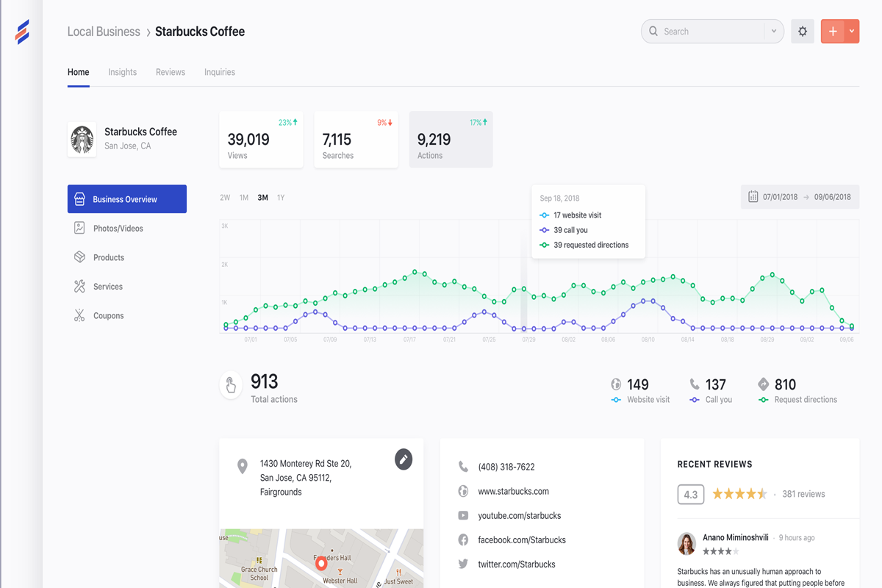Open facebook.com/Starbucks link
882x588 pixels.
522,540
